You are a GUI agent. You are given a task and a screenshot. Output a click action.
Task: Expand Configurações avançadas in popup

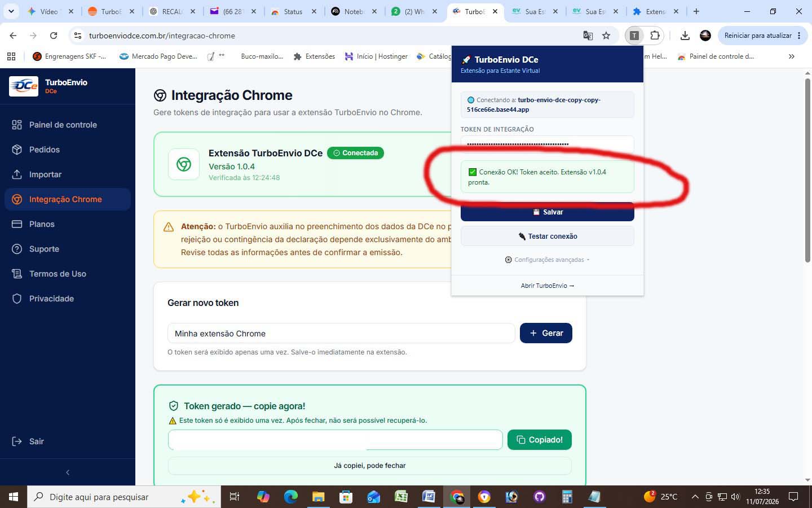point(547,260)
